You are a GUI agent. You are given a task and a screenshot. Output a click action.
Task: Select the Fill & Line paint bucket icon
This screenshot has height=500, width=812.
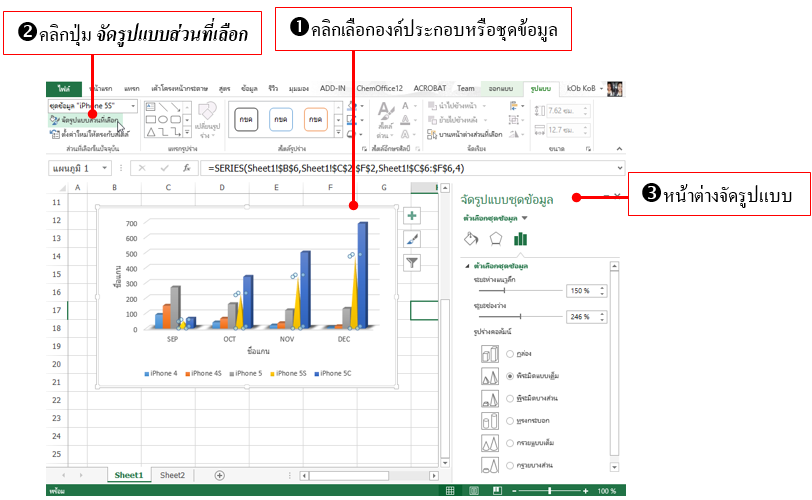pyautogui.click(x=473, y=239)
